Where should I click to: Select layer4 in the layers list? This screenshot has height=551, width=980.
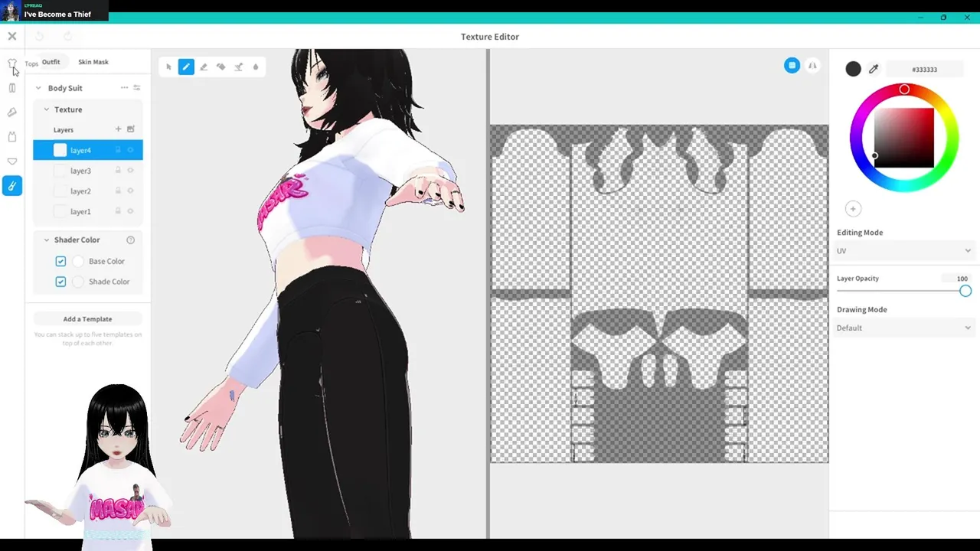coord(88,150)
